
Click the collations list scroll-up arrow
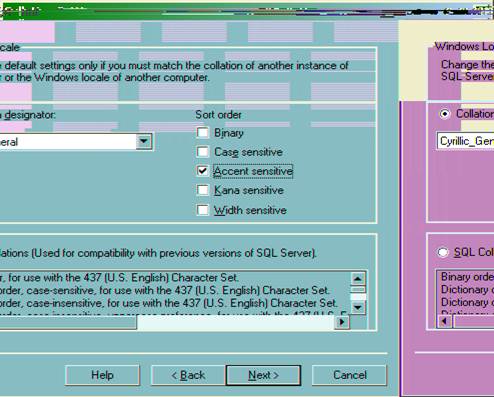[x=358, y=278]
